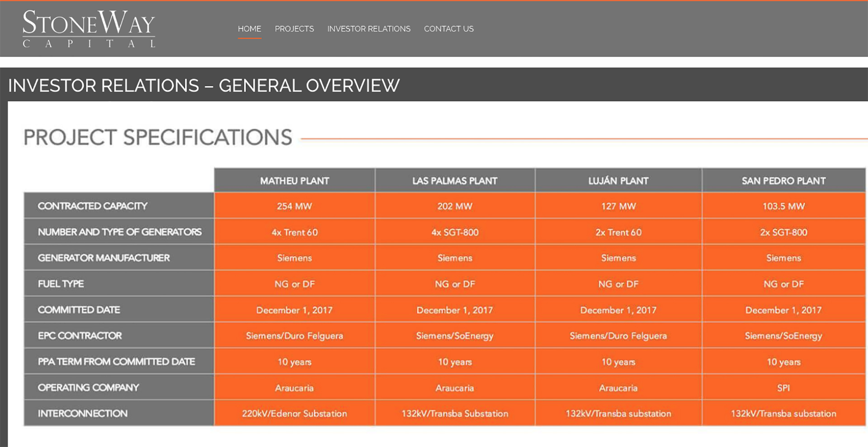Click Siemens/SoEnergy in Las Palmas column
The image size is (868, 447).
[455, 336]
